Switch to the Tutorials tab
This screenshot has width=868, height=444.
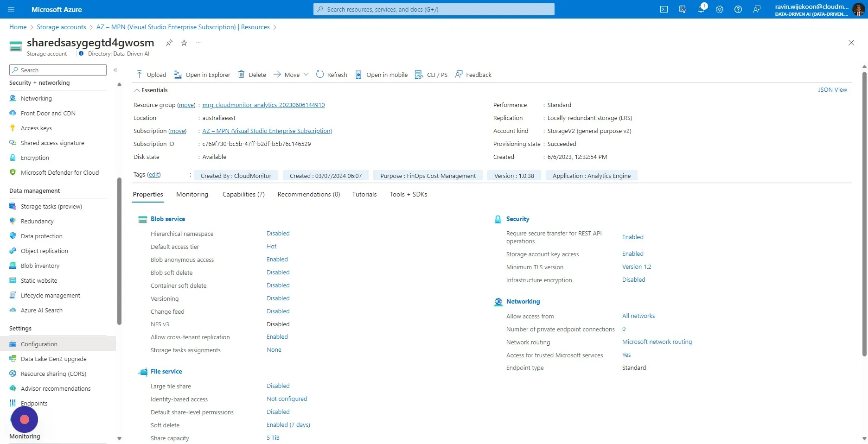364,194
